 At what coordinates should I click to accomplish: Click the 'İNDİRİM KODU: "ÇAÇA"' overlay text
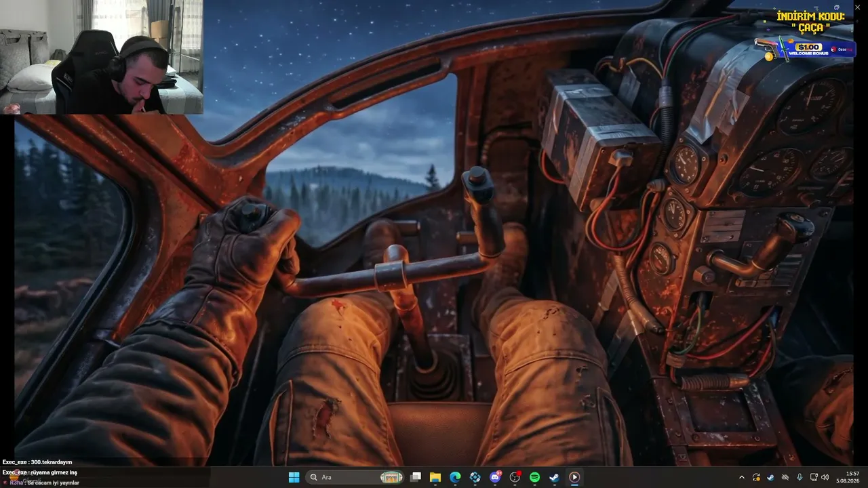[x=811, y=22]
